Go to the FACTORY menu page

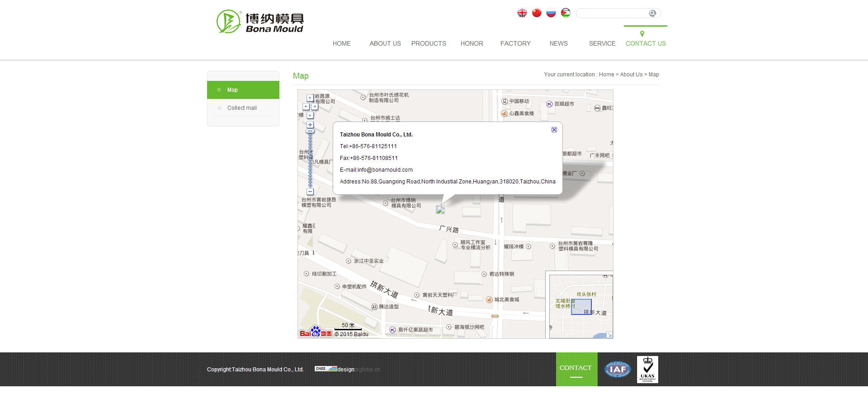coord(515,43)
